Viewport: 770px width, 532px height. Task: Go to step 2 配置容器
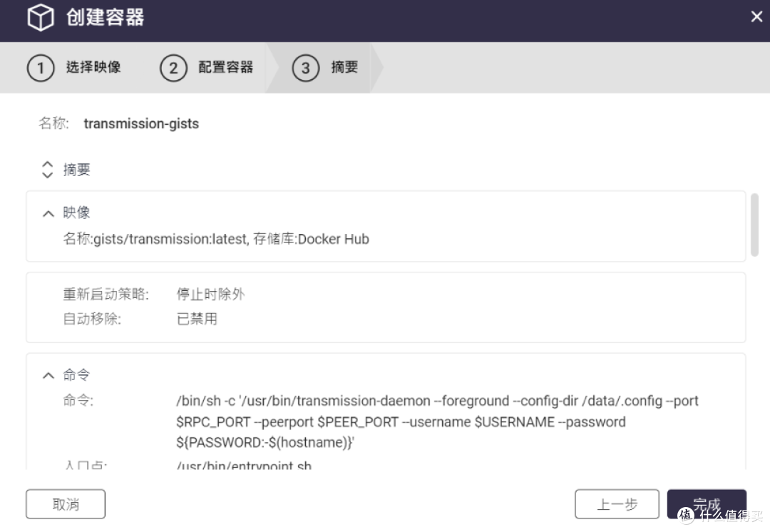point(207,68)
